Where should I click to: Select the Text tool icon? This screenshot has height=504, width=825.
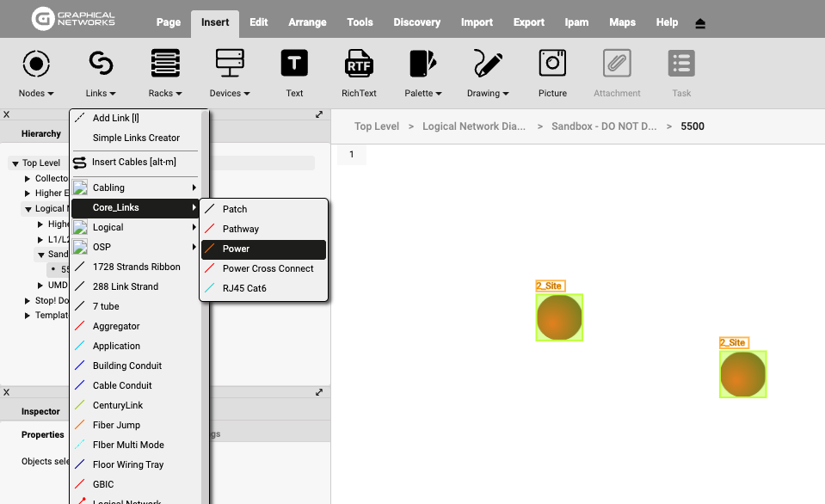[x=294, y=64]
